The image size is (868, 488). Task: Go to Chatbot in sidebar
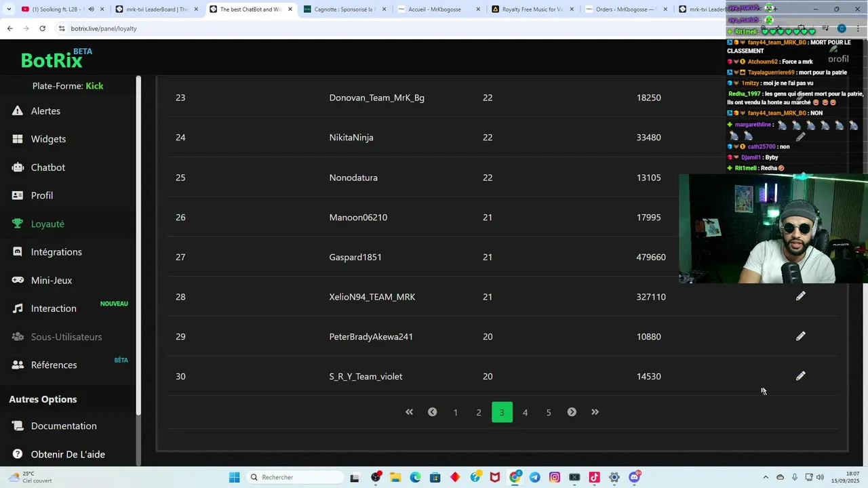coord(47,167)
